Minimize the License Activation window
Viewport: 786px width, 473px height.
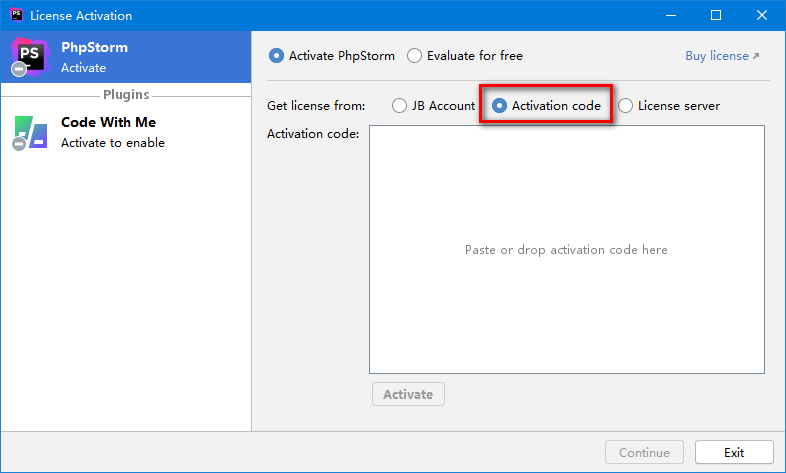(670, 16)
